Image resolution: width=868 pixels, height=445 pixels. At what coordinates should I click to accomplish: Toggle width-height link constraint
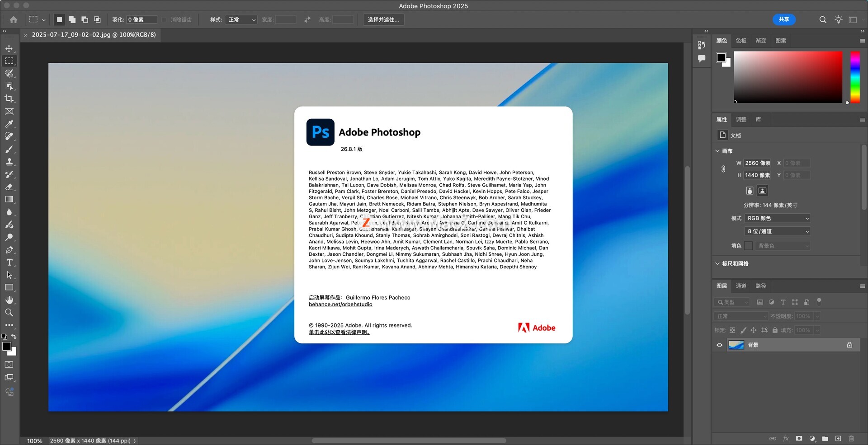click(x=723, y=169)
